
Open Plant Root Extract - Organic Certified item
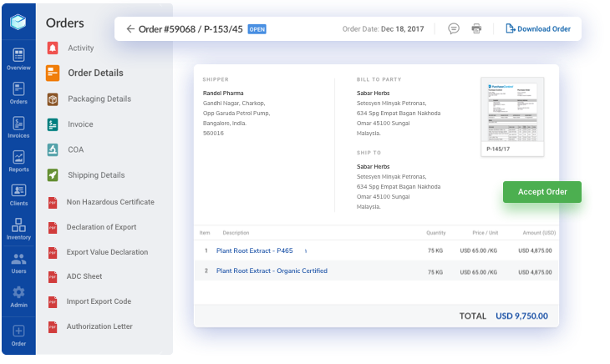coord(272,270)
